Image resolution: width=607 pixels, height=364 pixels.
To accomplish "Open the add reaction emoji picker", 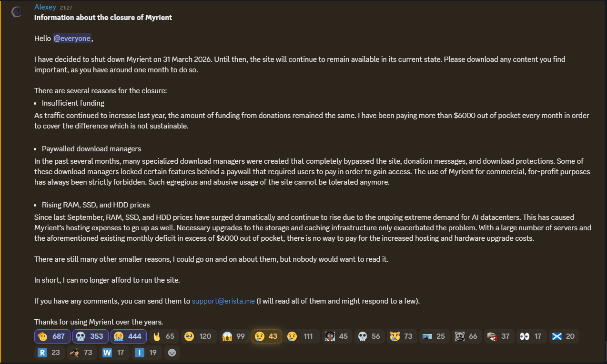I will point(172,353).
